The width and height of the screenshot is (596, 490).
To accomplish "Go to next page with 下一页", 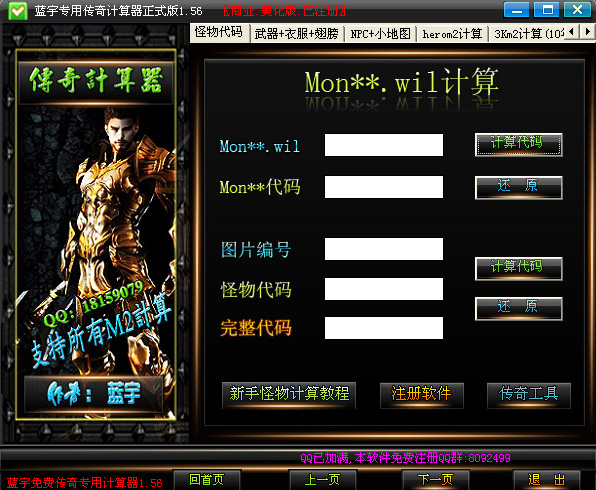I will click(x=436, y=480).
